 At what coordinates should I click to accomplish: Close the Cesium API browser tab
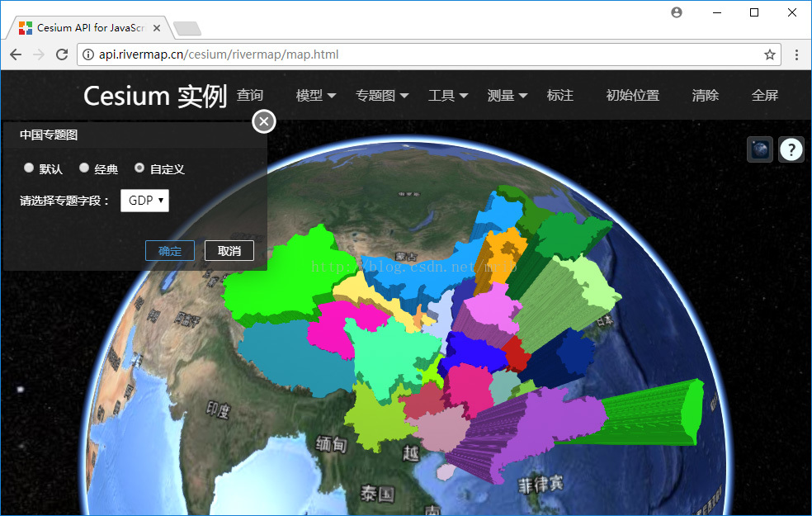click(x=157, y=28)
